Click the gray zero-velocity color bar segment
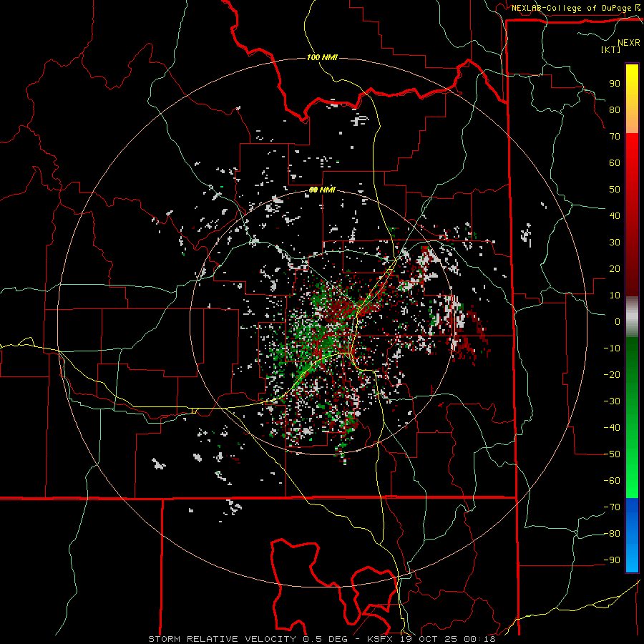644x644 pixels. pyautogui.click(x=632, y=317)
